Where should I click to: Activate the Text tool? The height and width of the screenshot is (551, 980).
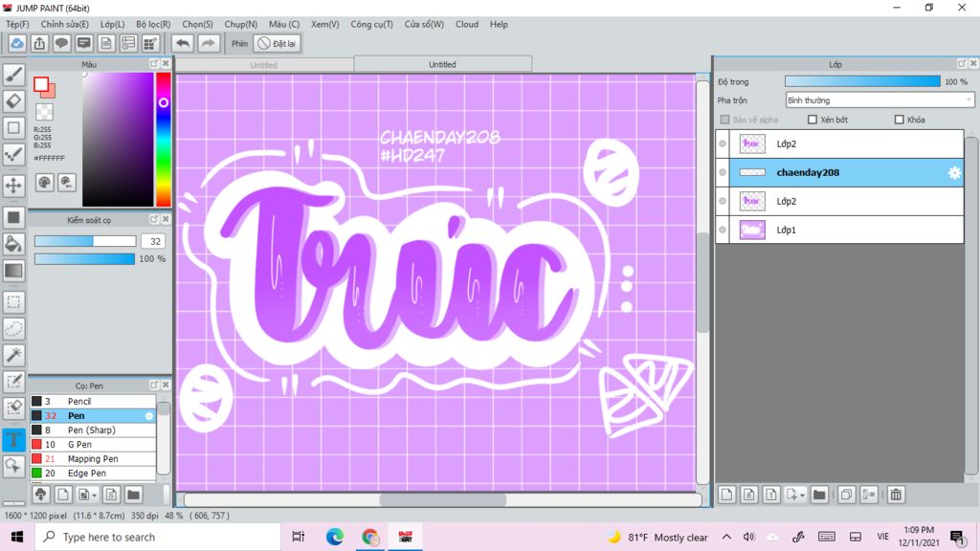(13, 439)
